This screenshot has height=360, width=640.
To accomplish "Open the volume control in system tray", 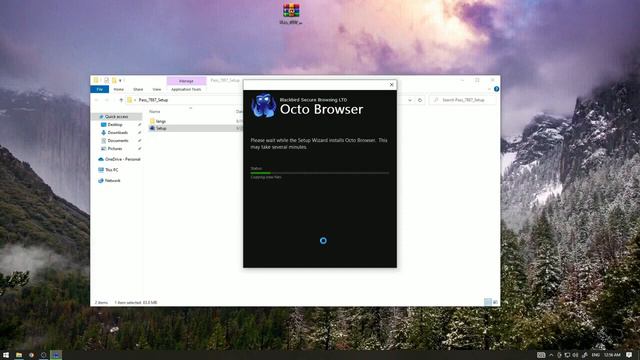I will [576, 355].
